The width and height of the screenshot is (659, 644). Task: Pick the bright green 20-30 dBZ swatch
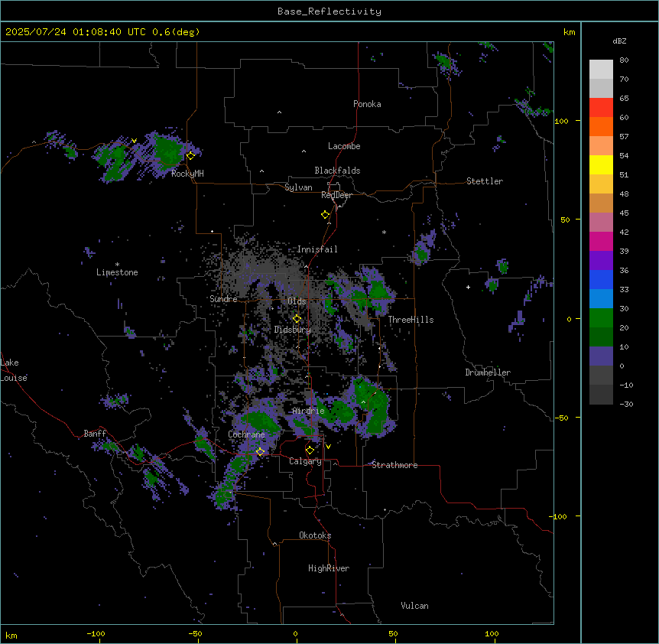click(x=601, y=318)
